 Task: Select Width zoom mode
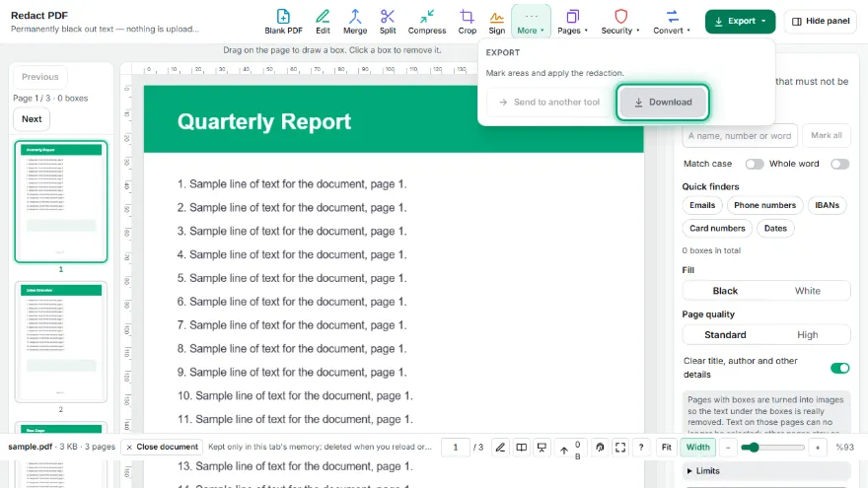[x=697, y=447]
